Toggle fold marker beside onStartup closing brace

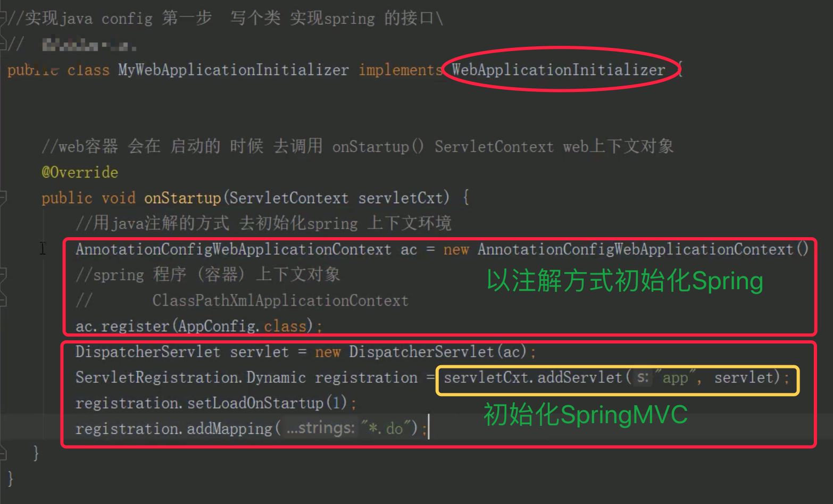(x=3, y=453)
